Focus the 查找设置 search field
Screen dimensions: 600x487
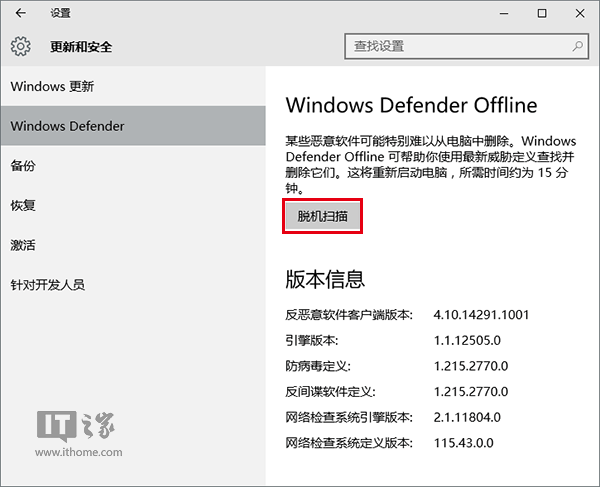tap(460, 46)
